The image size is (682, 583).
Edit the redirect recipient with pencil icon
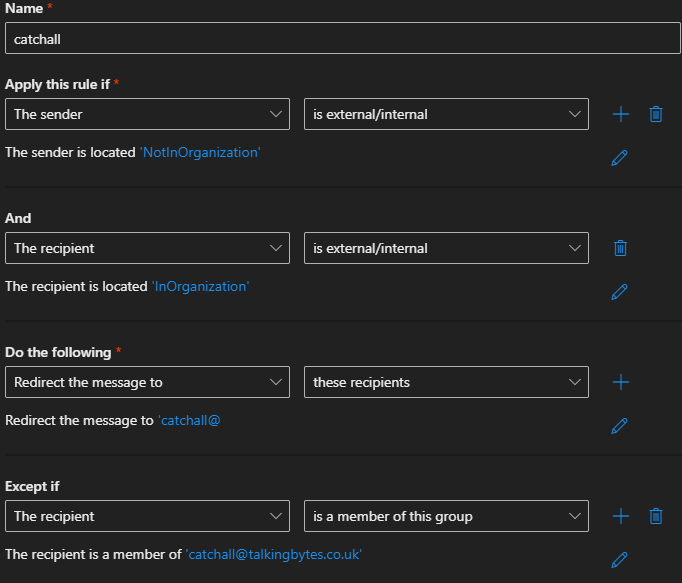coord(619,426)
